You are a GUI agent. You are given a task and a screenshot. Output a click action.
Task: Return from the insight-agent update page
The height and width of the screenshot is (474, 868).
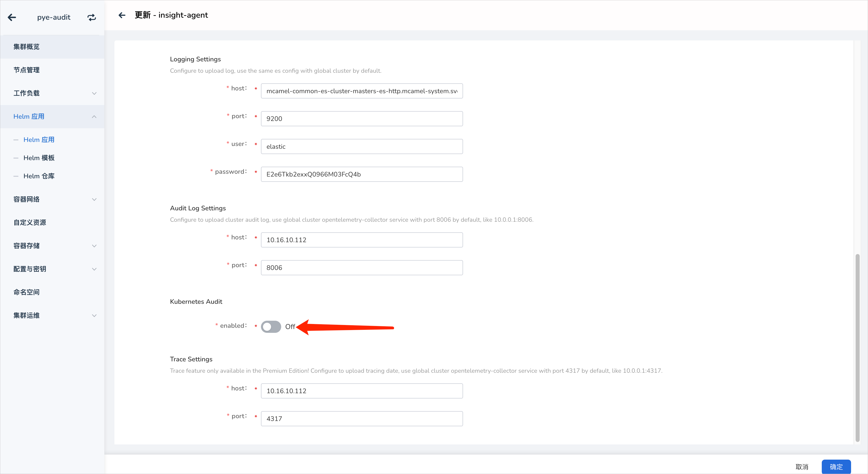click(x=122, y=15)
